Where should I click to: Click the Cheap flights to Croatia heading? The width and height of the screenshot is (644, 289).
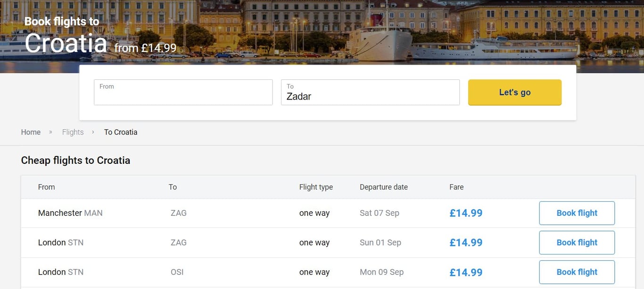click(x=75, y=161)
